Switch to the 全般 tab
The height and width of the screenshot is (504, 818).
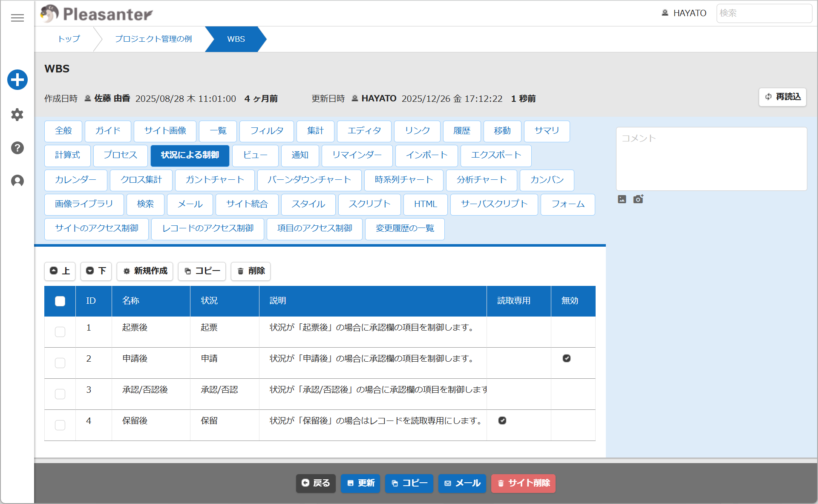point(63,131)
